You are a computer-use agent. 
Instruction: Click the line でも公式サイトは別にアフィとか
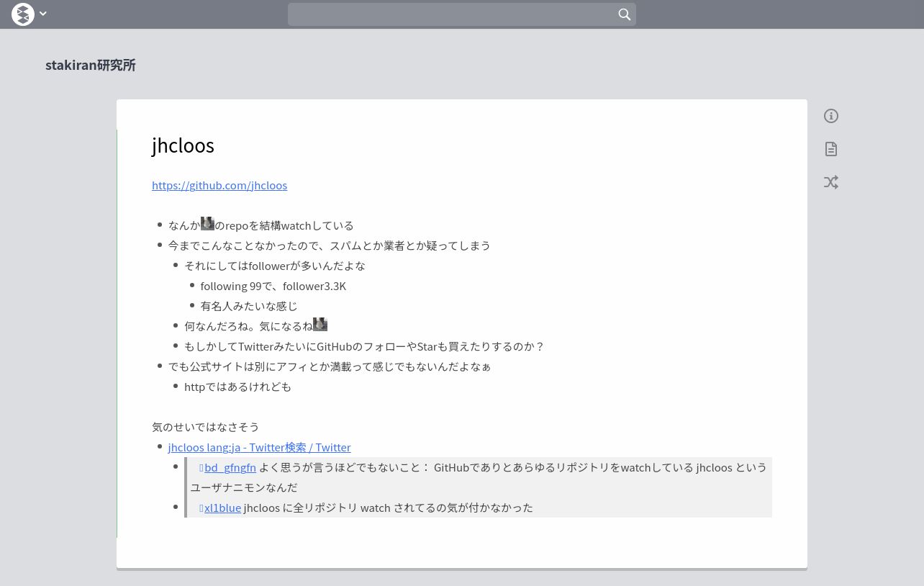point(330,366)
